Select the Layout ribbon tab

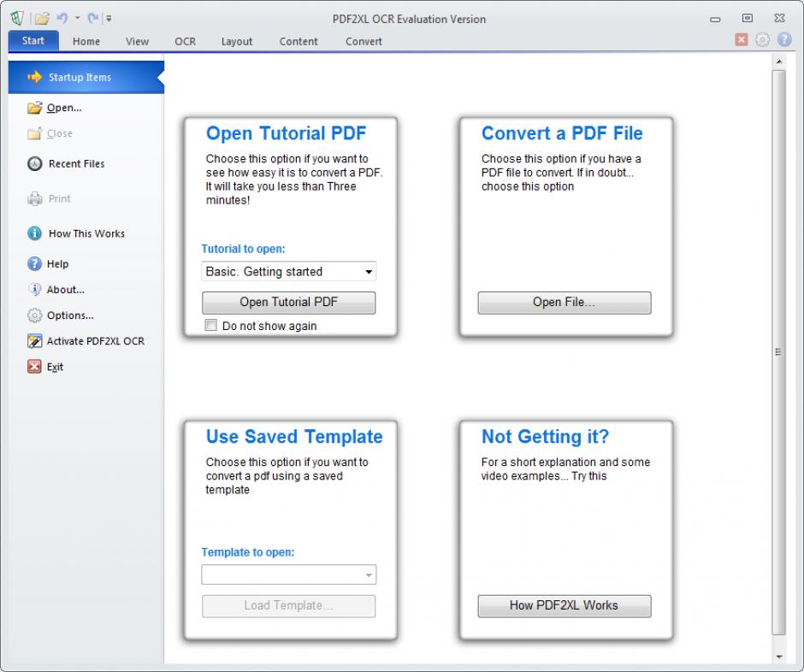236,42
